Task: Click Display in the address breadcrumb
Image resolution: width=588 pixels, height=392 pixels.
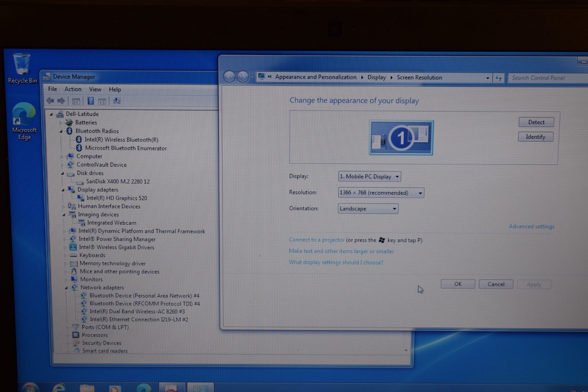Action: [x=377, y=78]
